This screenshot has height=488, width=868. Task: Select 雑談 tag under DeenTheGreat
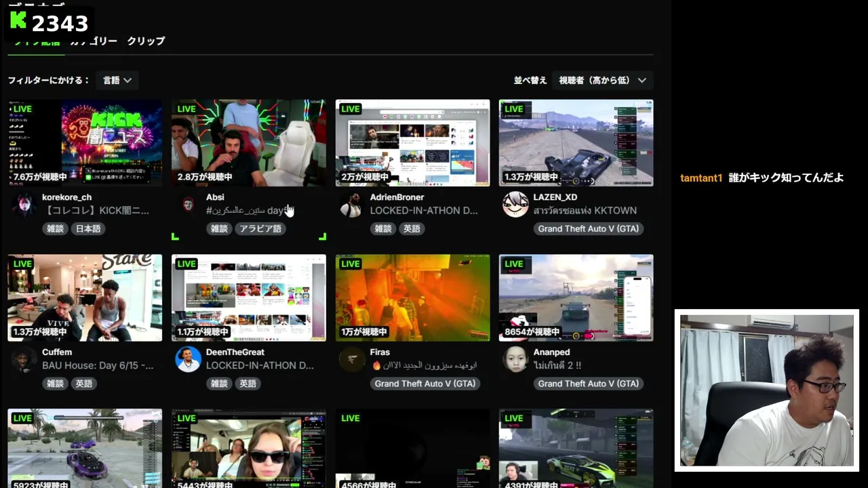(x=219, y=384)
